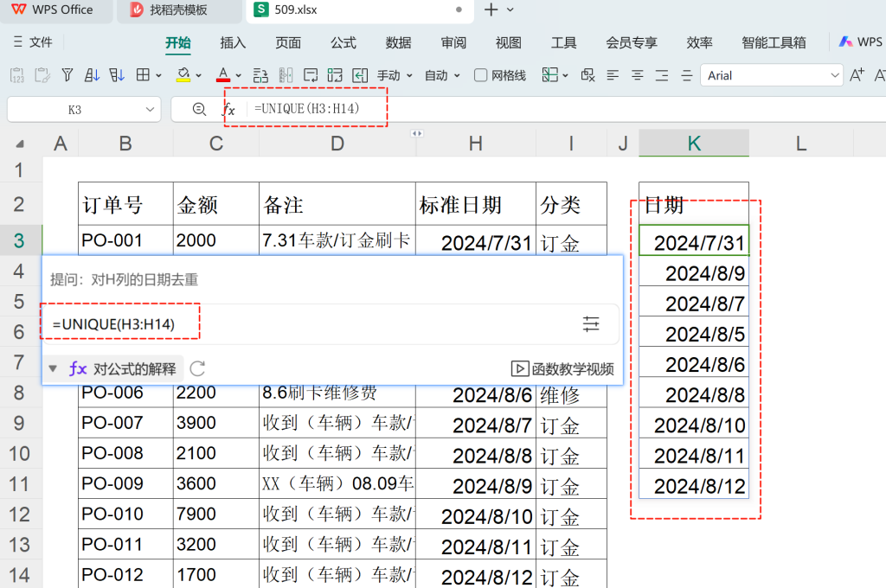Select the column K header
The image size is (886, 588).
coord(694,144)
